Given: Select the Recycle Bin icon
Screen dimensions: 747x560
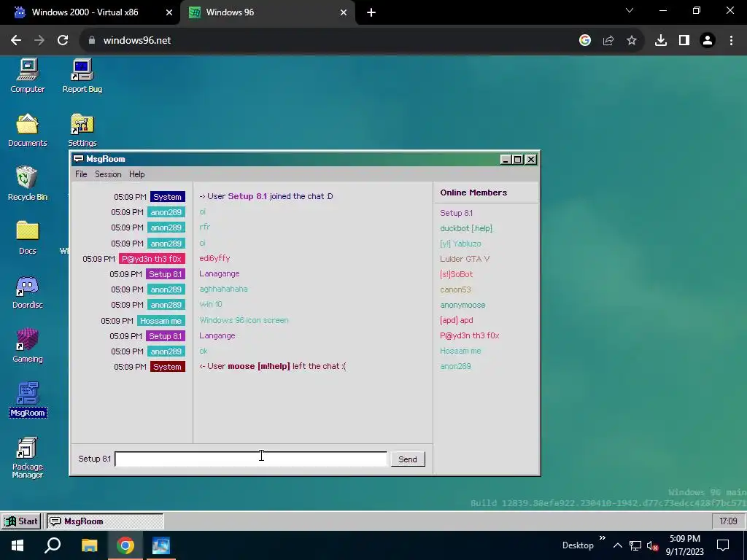Looking at the screenshot, I should pos(27,183).
